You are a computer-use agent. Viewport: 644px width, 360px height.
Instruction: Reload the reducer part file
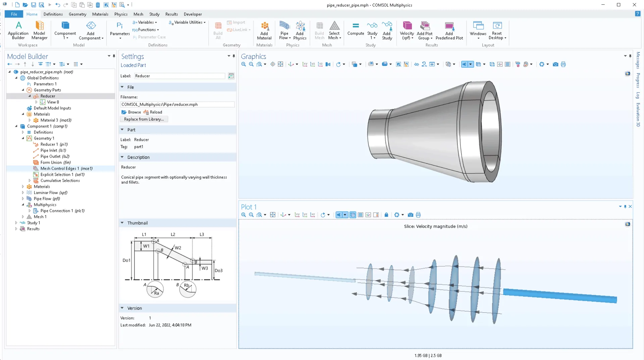153,112
